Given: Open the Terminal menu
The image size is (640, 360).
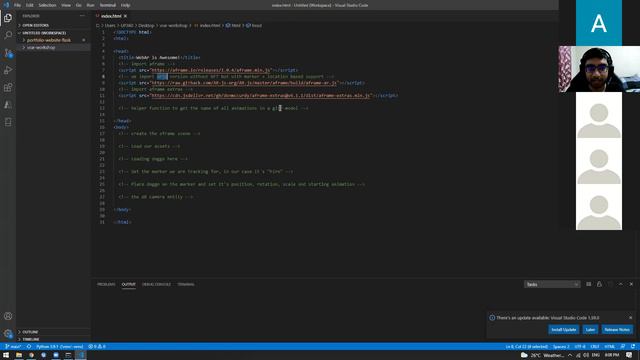Looking at the screenshot, I should tap(108, 5).
